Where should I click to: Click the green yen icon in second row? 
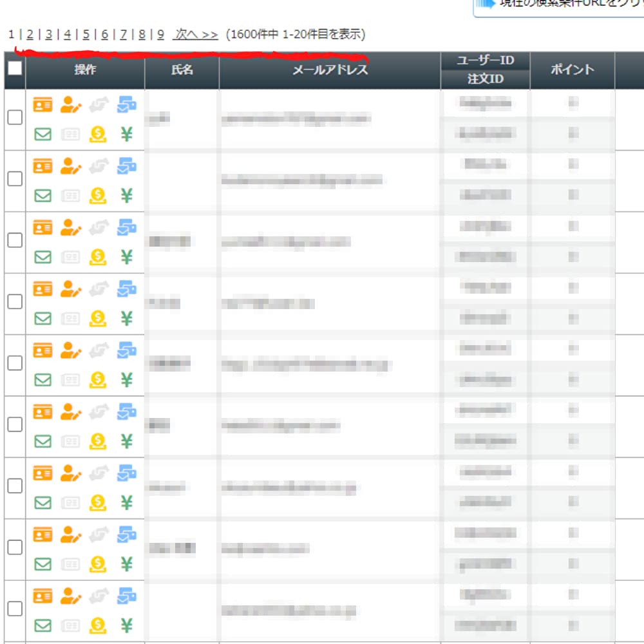126,196
